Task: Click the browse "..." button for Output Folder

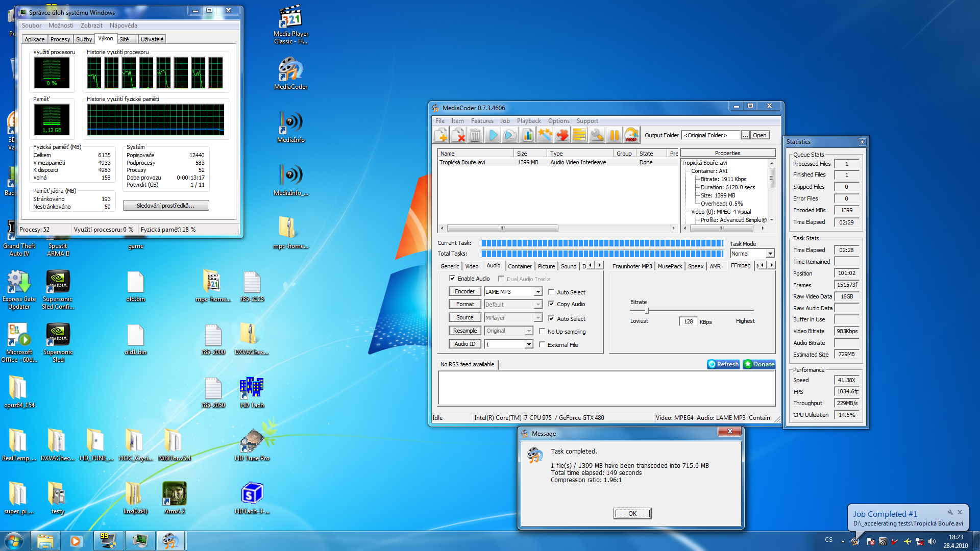Action: coord(745,135)
